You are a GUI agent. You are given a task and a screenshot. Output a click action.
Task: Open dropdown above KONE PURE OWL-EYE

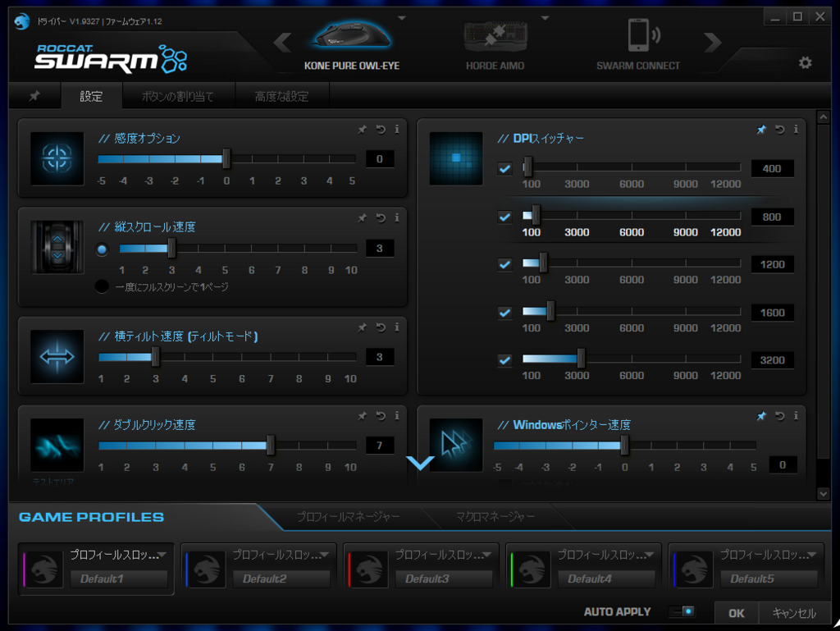pos(402,18)
